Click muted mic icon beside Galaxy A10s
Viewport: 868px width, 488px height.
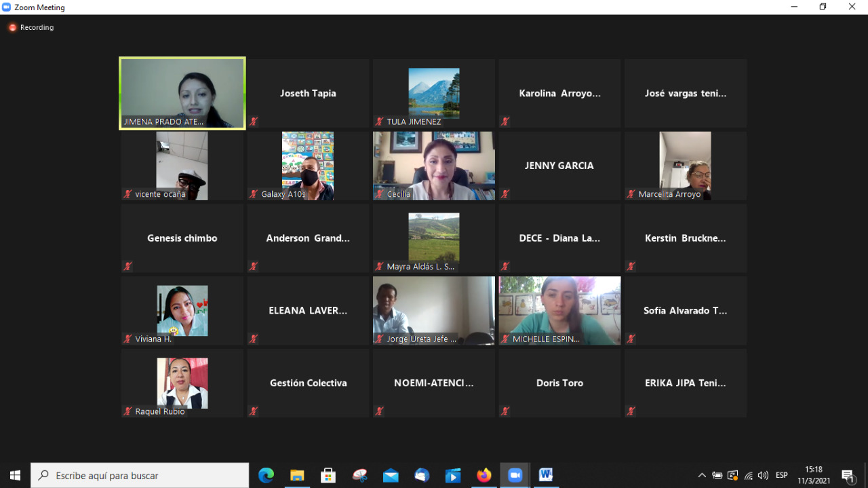click(x=254, y=194)
